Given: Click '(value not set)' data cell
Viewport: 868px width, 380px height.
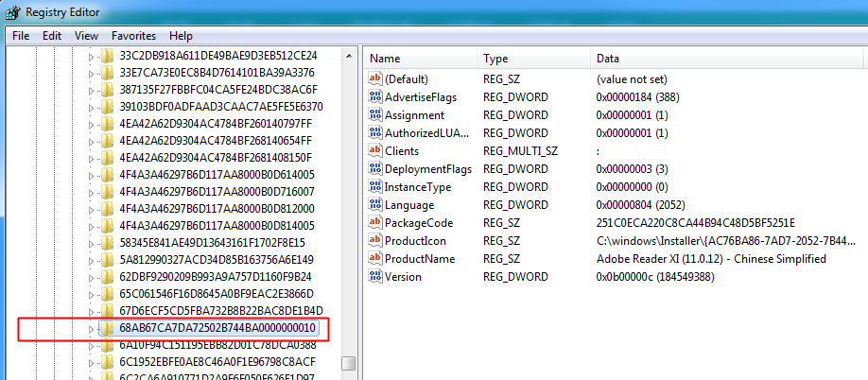Looking at the screenshot, I should coord(632,79).
